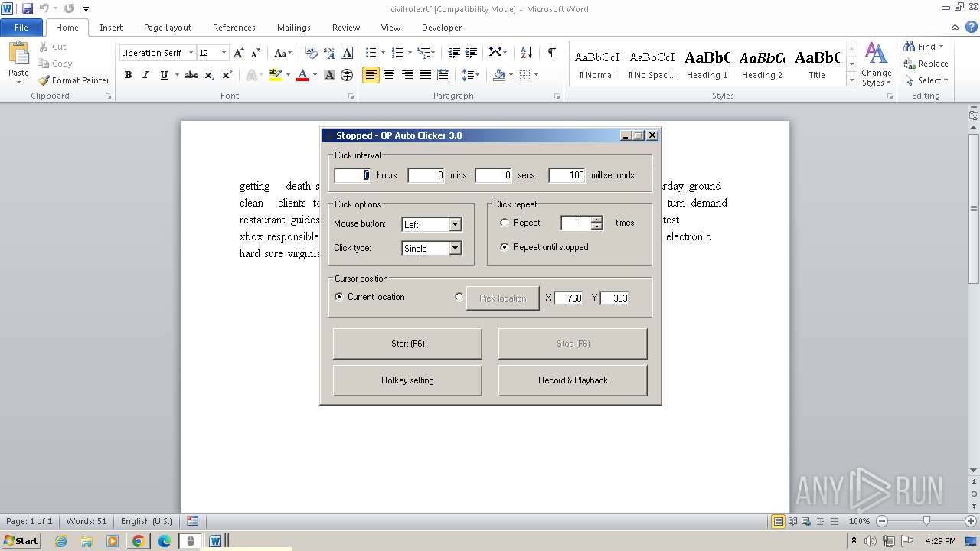Open font name dropdown Liberation Serif
This screenshot has height=551, width=980.
pos(191,53)
